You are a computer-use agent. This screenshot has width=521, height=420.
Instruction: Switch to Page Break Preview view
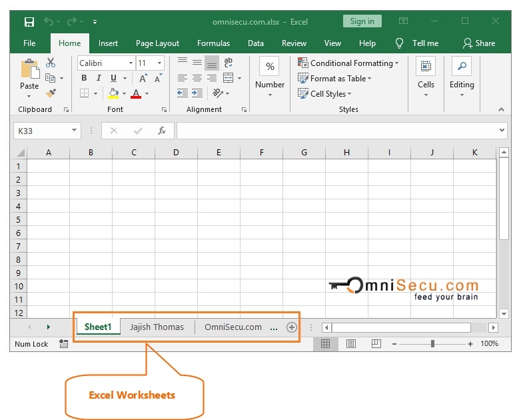376,344
